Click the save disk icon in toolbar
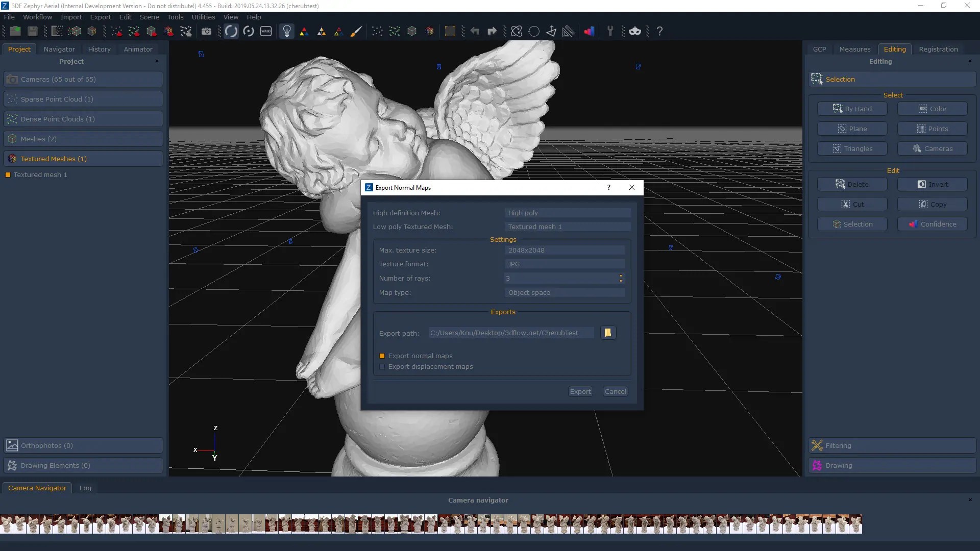This screenshot has width=980, height=551. point(33,32)
